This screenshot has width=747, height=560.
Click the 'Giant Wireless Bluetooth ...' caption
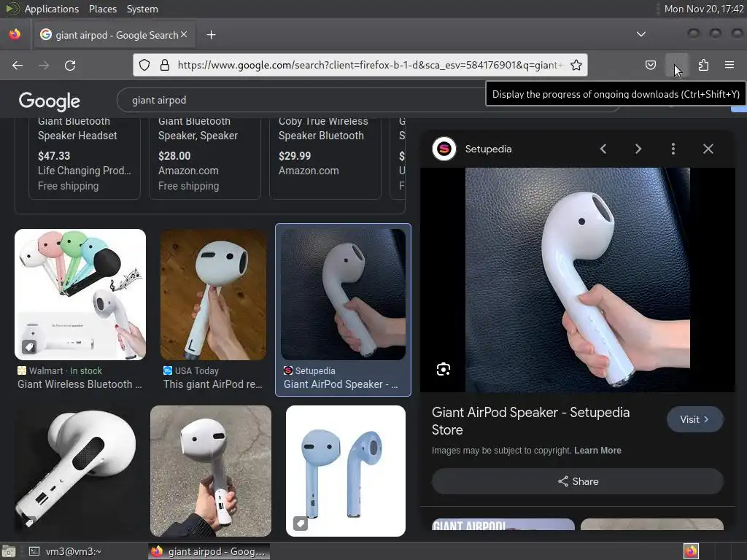[80, 384]
